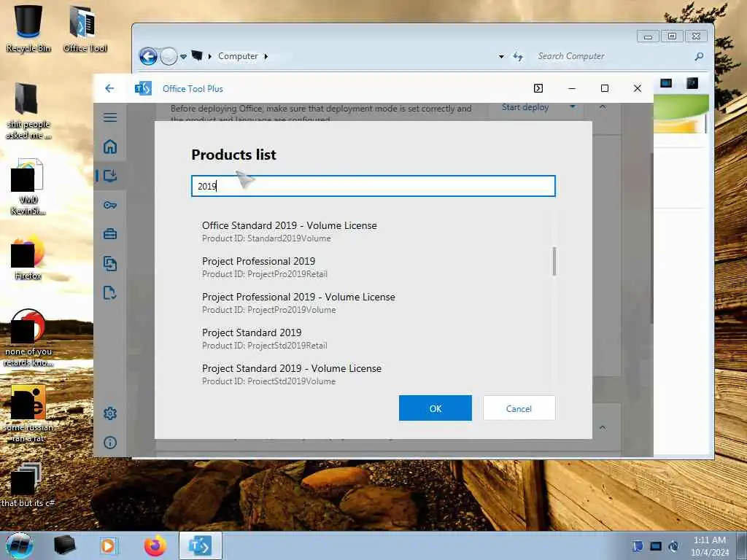Click OK in the Products list dialog
Image resolution: width=747 pixels, height=560 pixels.
tap(435, 408)
